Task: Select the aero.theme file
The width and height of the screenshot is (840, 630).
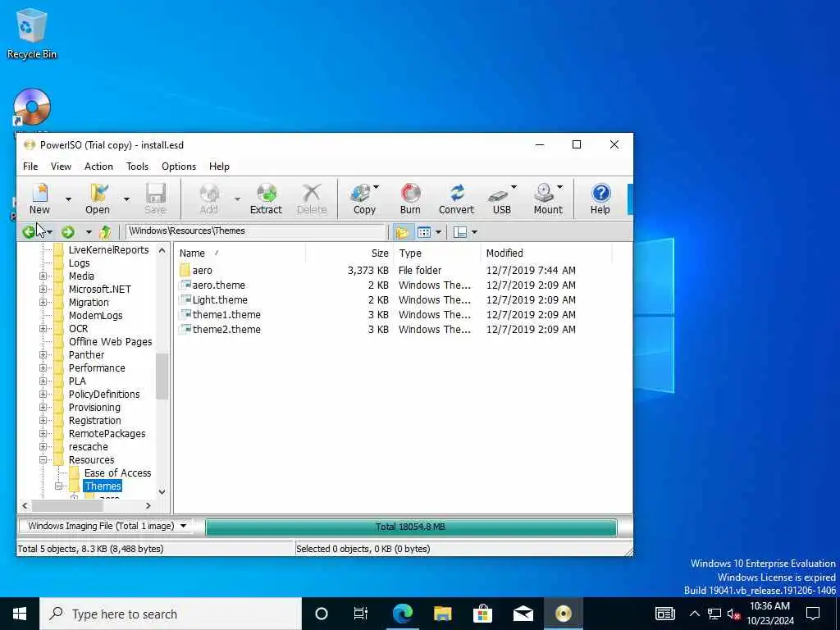Action: (218, 285)
